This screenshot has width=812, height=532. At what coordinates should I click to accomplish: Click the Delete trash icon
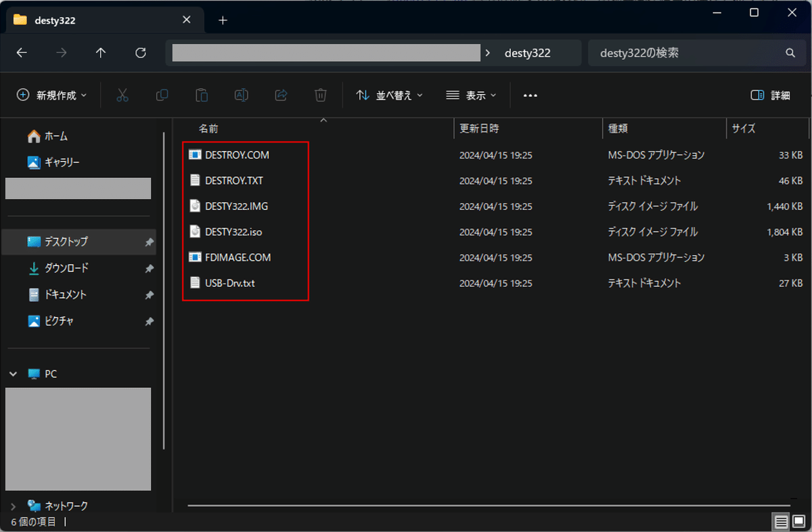pos(321,95)
